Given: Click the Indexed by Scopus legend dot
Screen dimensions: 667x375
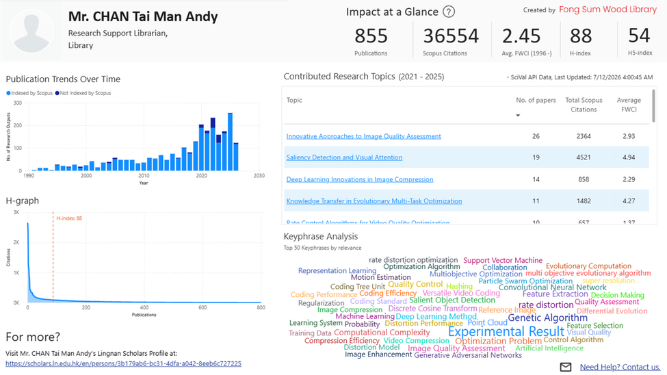Looking at the screenshot, I should (8, 93).
